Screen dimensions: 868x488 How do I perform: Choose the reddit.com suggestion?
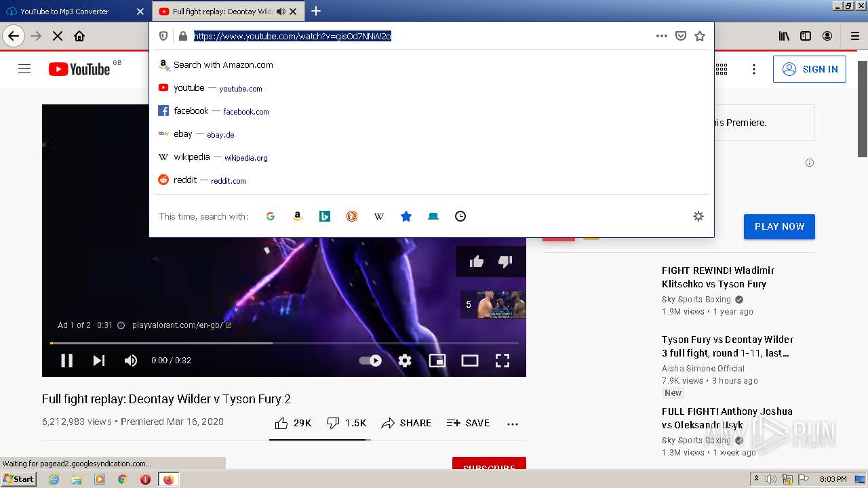(431, 180)
